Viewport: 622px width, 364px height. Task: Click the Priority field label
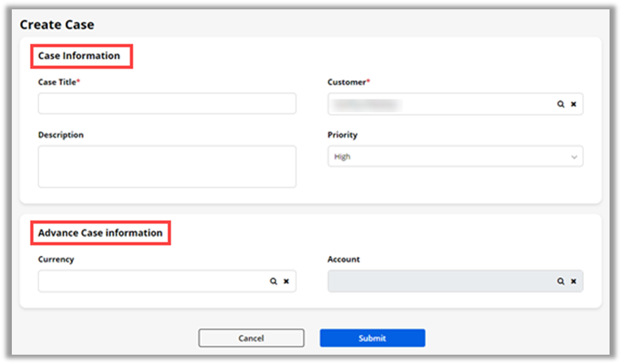coord(342,135)
